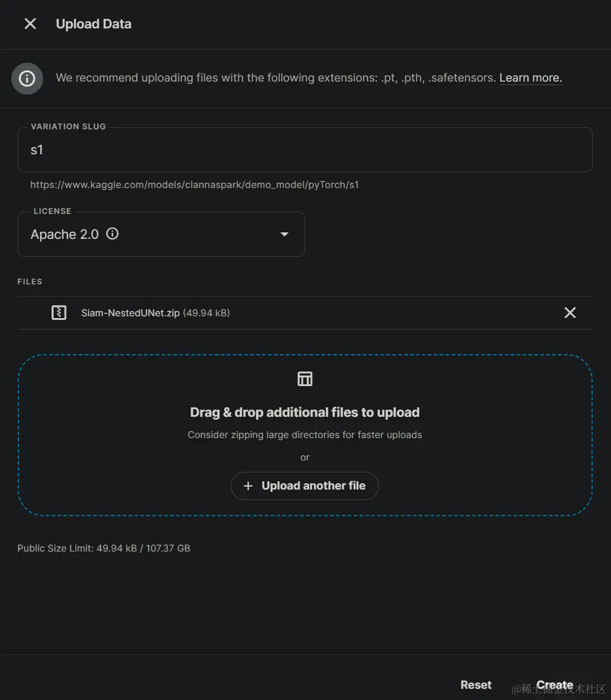Click the circled info icon in the recommendation banner
This screenshot has height=700, width=611.
coord(27,78)
